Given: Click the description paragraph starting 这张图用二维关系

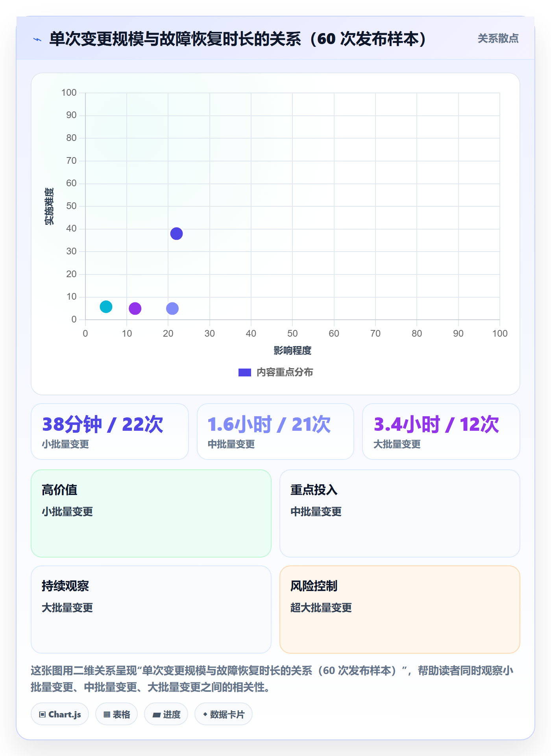Looking at the screenshot, I should pyautogui.click(x=272, y=678).
